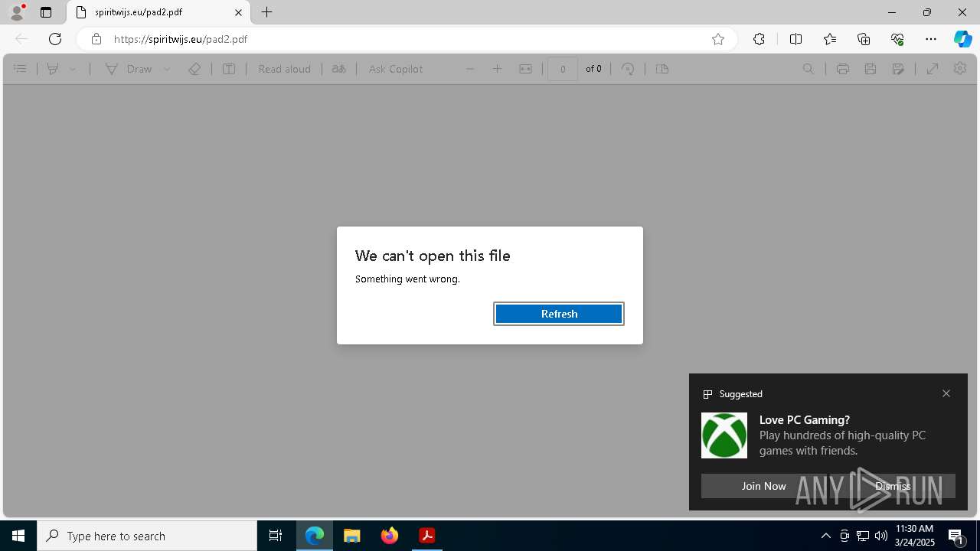The image size is (980, 551).
Task: Open File Explorer from taskbar
Action: coord(352,536)
